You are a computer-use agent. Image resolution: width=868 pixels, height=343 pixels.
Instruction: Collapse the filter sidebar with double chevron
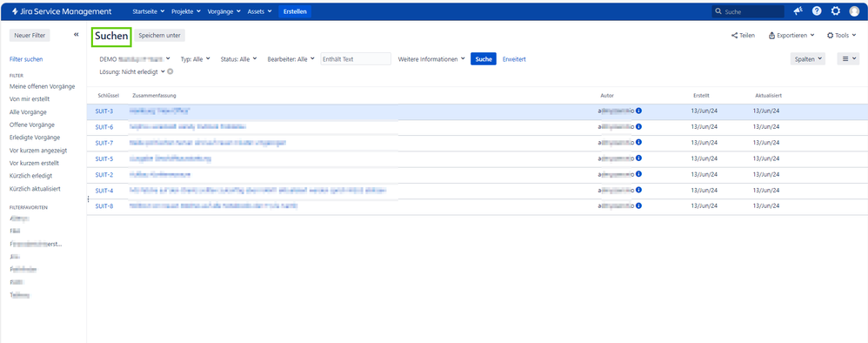coord(77,35)
